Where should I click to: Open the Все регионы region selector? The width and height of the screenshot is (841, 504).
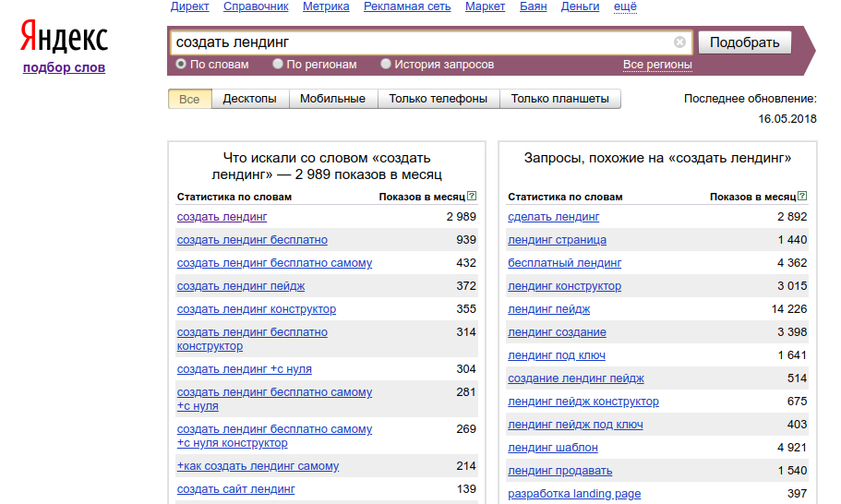click(657, 65)
